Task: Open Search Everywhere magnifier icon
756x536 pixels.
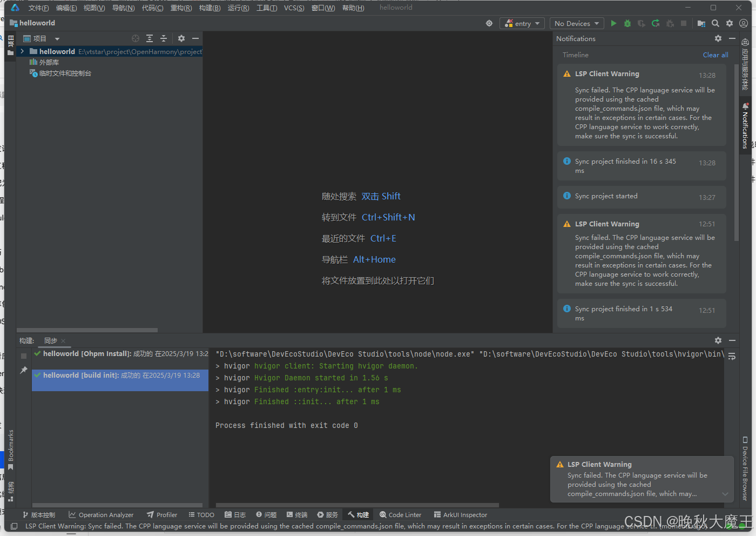Action: coord(715,23)
